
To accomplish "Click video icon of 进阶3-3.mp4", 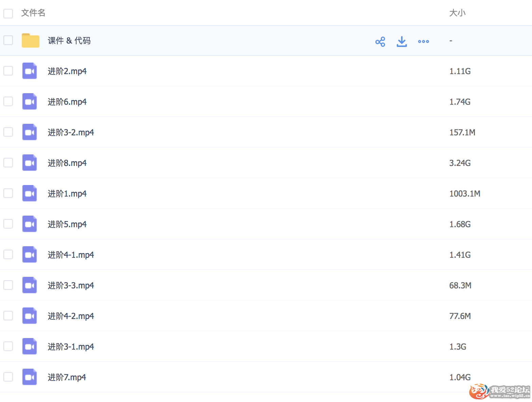I will click(30, 285).
